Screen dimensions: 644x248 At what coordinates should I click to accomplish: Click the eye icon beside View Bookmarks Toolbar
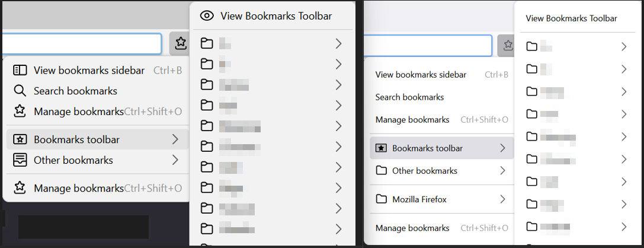(x=207, y=16)
